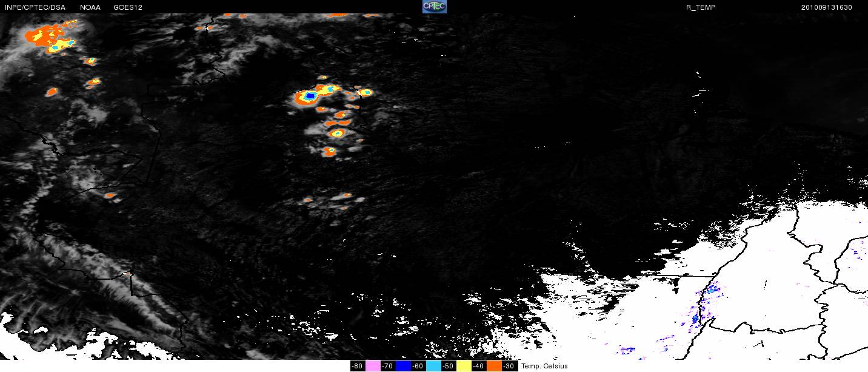Screen dimensions: 868x372
Task: Choose the yellow legend color swatch
Action: [x=464, y=366]
